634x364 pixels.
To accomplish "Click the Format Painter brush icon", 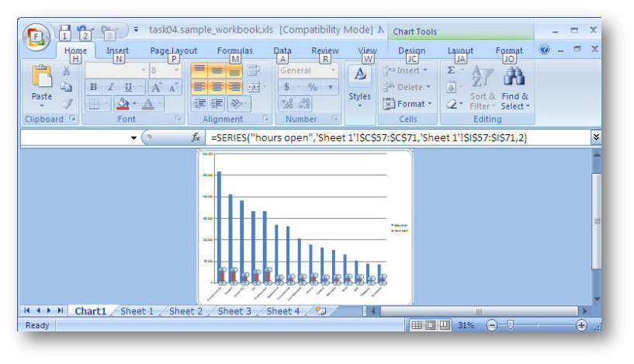I will coord(67,104).
